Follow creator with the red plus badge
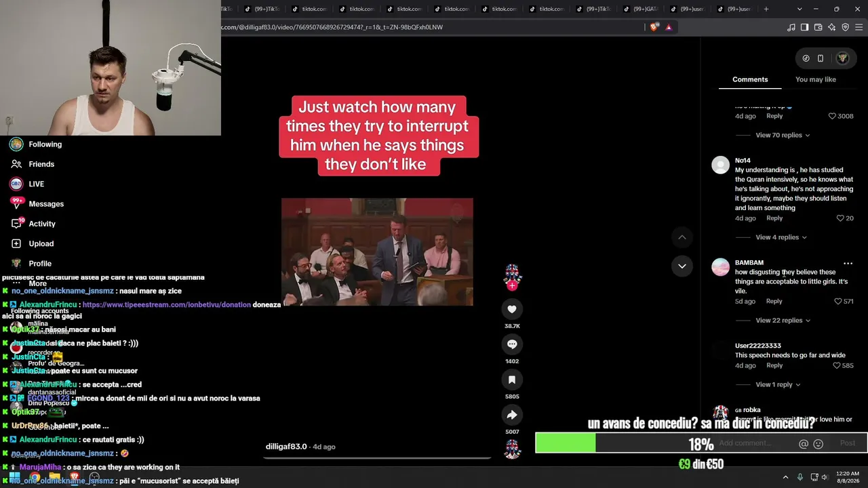 tap(512, 286)
